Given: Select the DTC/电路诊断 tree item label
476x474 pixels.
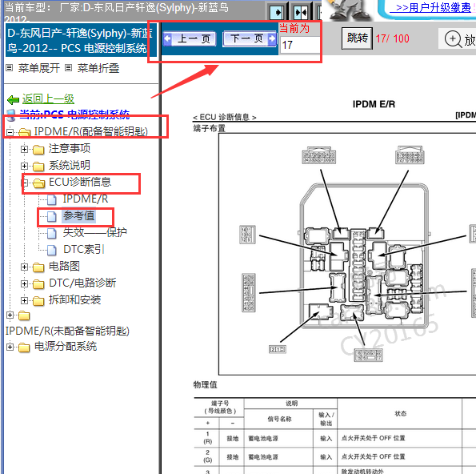Looking at the screenshot, I should [x=82, y=283].
